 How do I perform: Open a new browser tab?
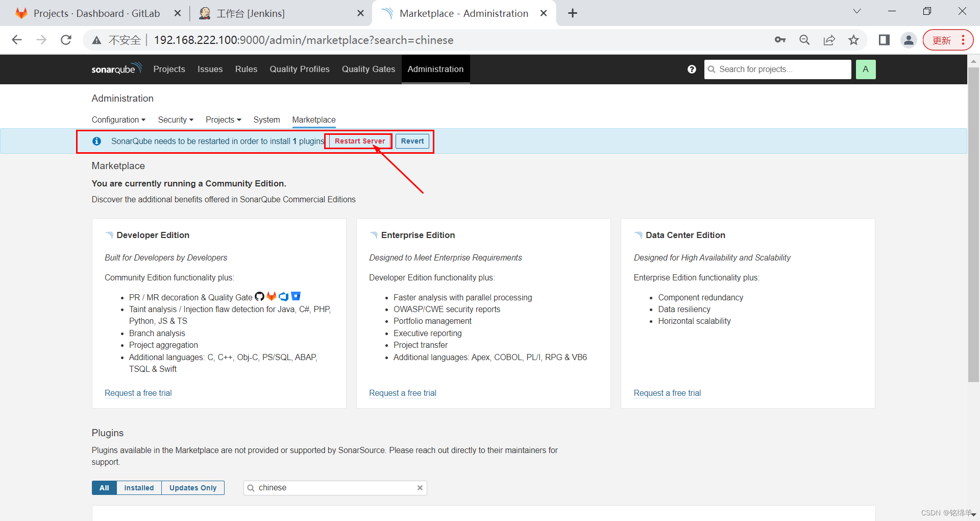[573, 13]
